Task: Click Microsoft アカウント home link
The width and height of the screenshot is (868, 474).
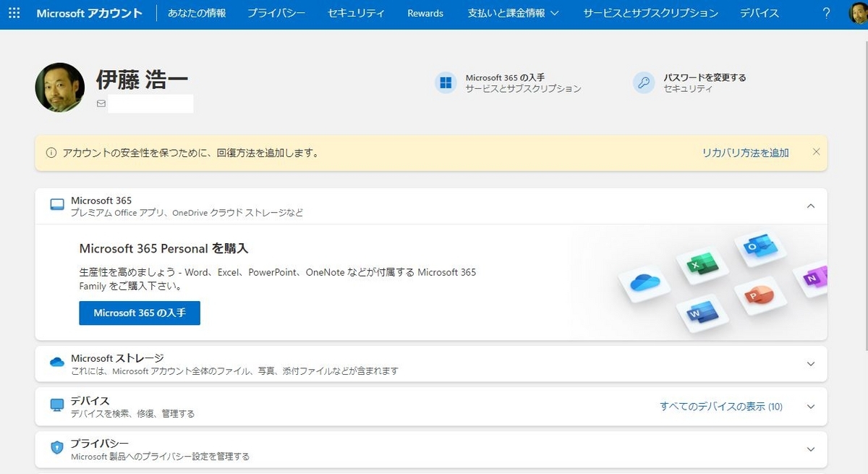Action: [90, 13]
